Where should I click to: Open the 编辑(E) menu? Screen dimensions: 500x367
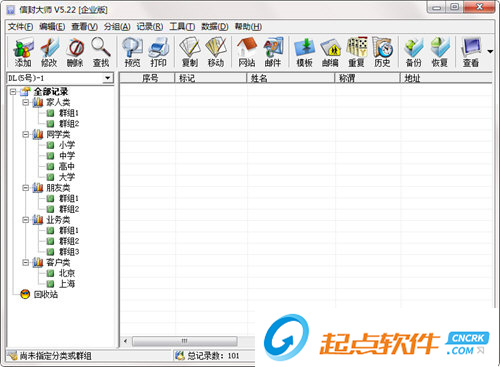(x=52, y=27)
